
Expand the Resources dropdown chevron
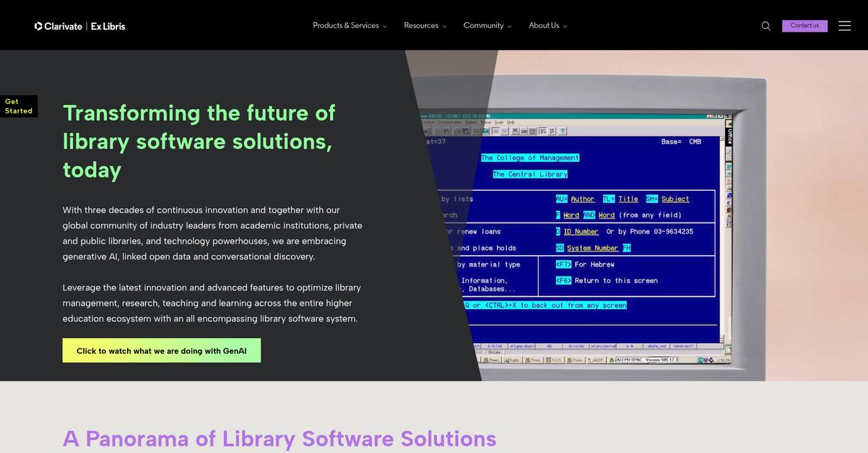tap(444, 27)
